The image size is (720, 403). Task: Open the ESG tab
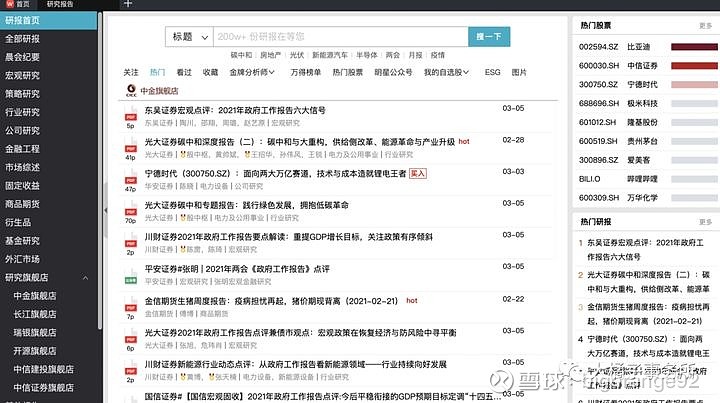492,72
